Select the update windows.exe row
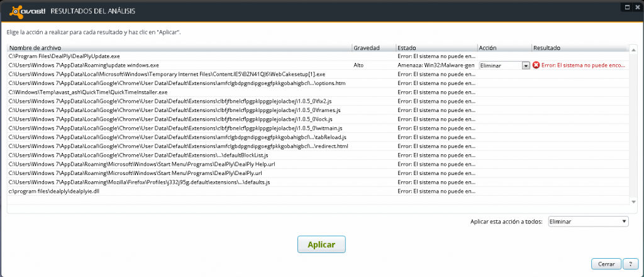The height and width of the screenshot is (277, 644). point(318,65)
